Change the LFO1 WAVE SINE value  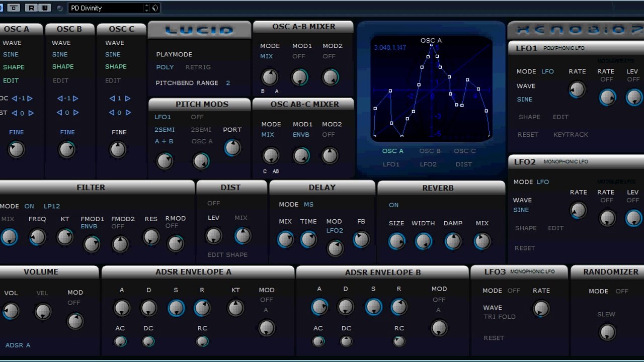tap(525, 100)
